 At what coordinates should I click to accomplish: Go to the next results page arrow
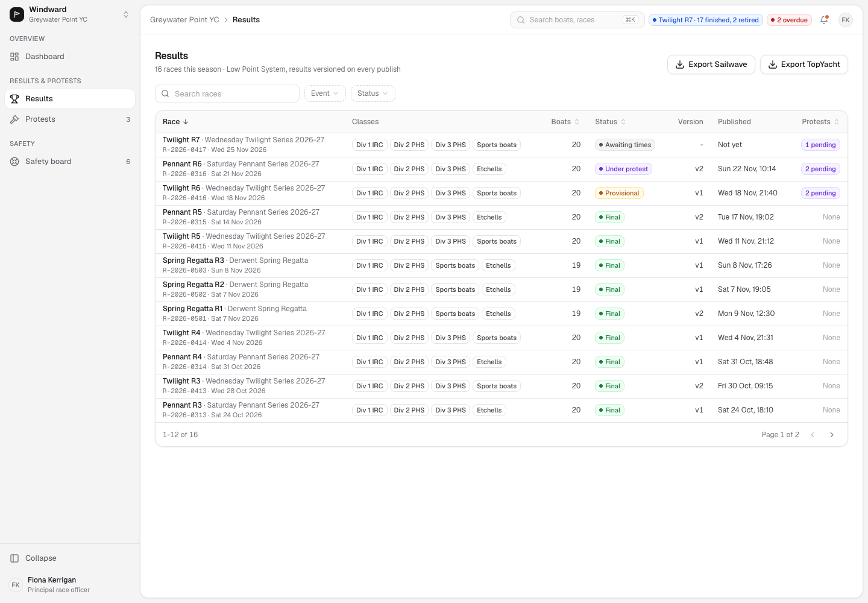832,435
